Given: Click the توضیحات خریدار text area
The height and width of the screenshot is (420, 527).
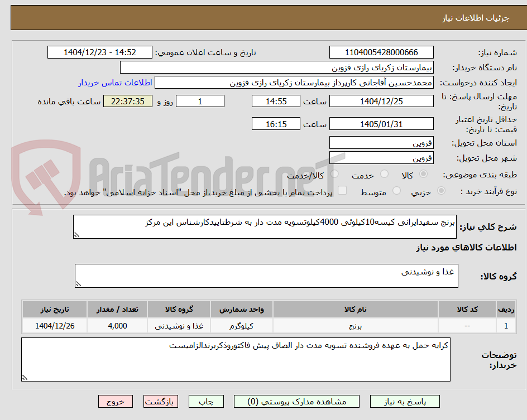Looking at the screenshot, I should coord(236,359).
